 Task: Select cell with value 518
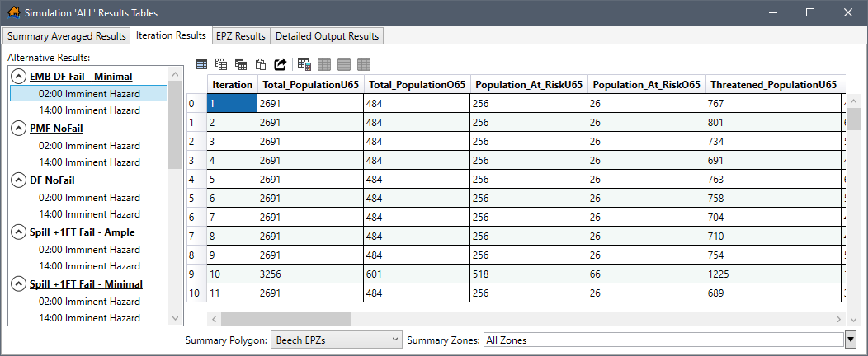tap(529, 274)
